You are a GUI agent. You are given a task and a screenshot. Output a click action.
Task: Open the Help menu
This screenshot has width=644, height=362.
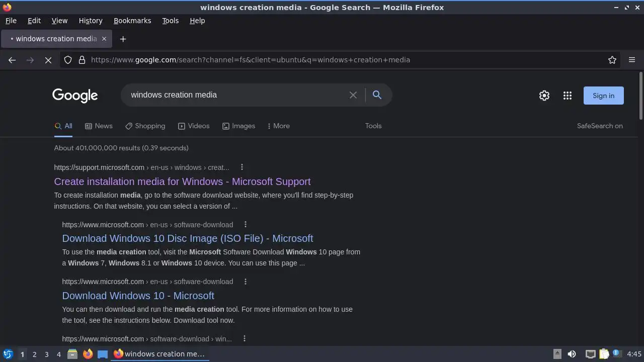197,21
